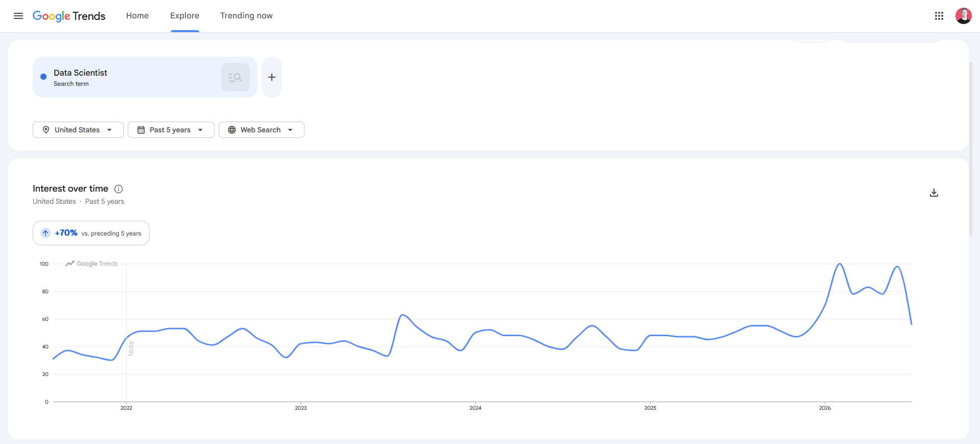Image resolution: width=980 pixels, height=444 pixels.
Task: Show Interest over time info tooltip
Action: (119, 189)
